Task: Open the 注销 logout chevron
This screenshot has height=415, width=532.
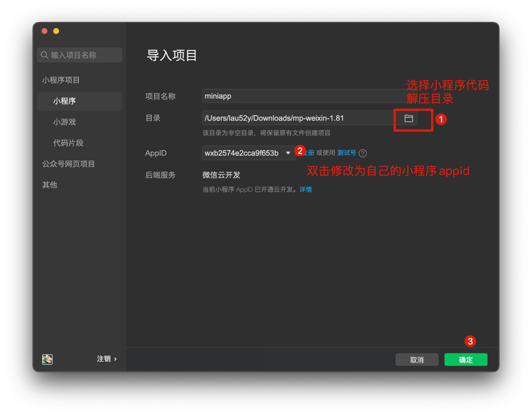Action: click(x=116, y=359)
